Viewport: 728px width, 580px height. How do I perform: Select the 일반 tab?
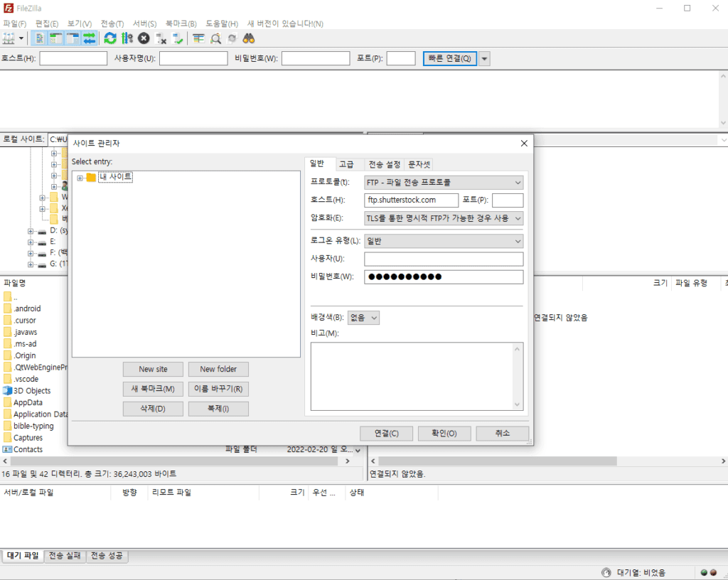pyautogui.click(x=317, y=163)
